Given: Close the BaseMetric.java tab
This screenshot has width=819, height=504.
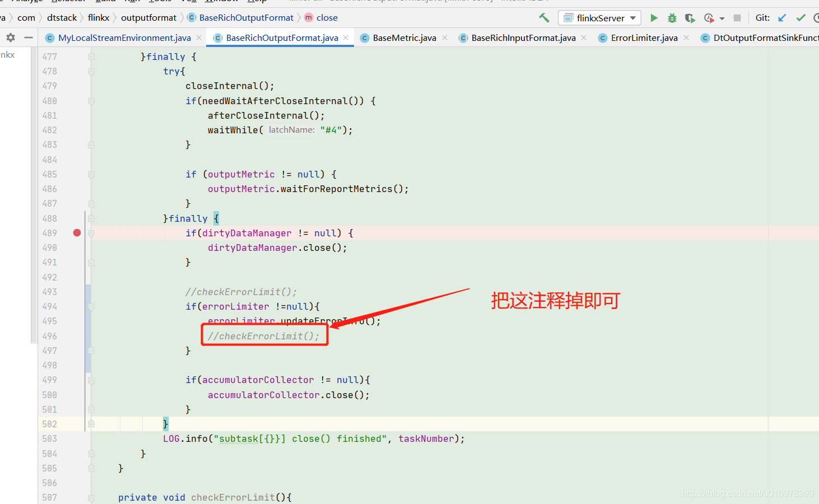Looking at the screenshot, I should click(x=445, y=38).
